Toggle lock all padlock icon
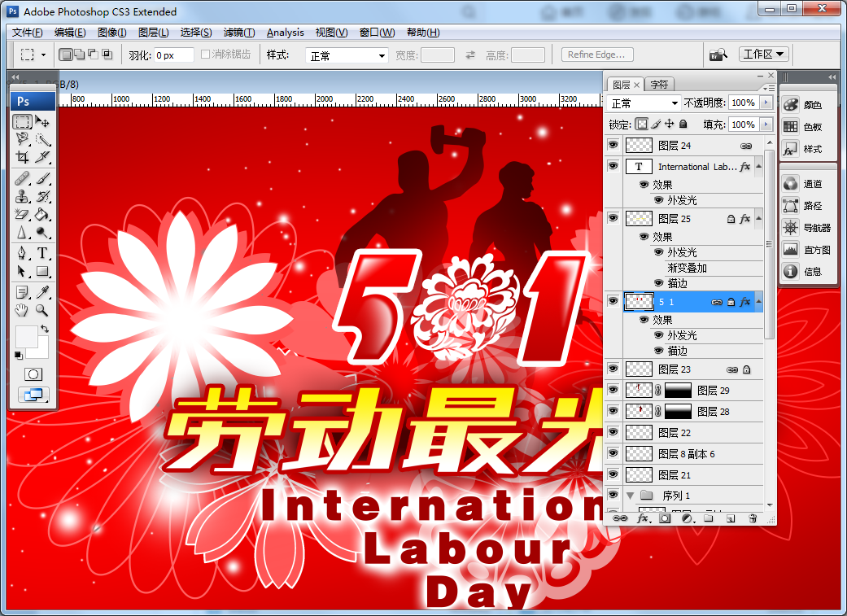Screen dimensions: 847x616 click(x=683, y=125)
